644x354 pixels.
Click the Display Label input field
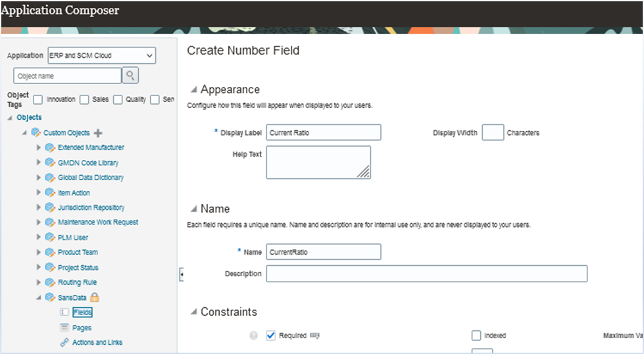(324, 133)
